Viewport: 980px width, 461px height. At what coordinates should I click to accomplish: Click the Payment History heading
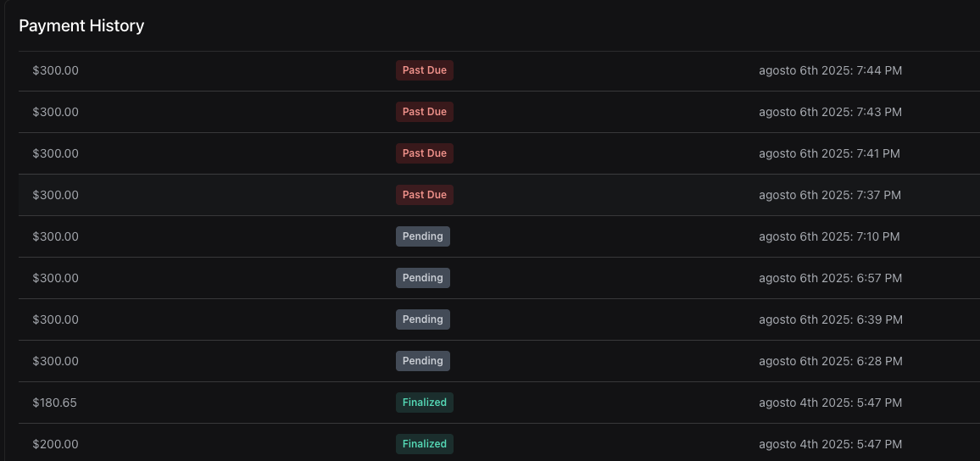pos(81,26)
